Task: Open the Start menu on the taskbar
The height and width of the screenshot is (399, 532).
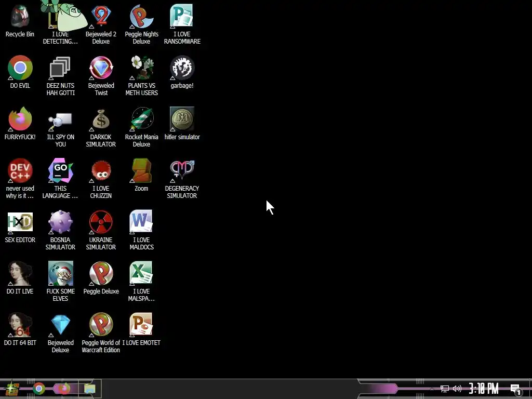Action: (12, 389)
